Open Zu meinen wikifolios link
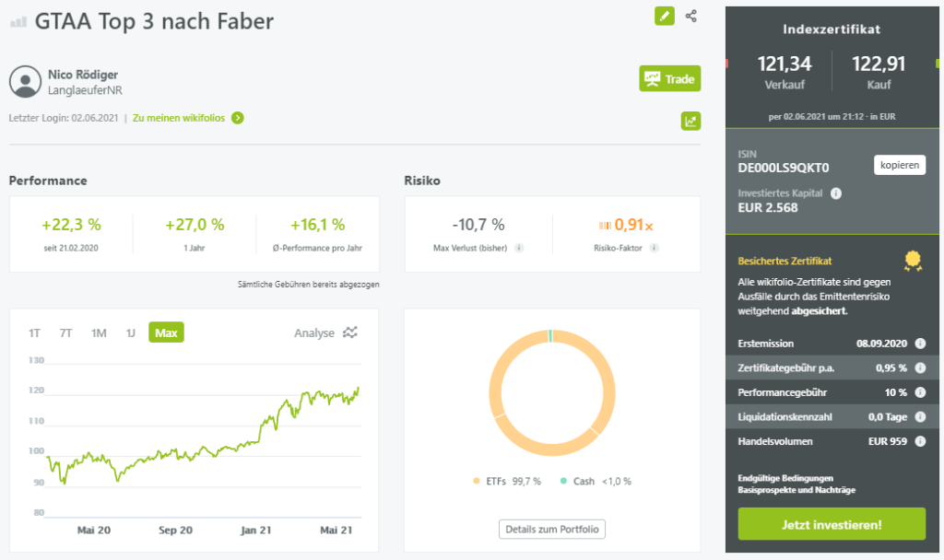The image size is (944, 560). 188,118
